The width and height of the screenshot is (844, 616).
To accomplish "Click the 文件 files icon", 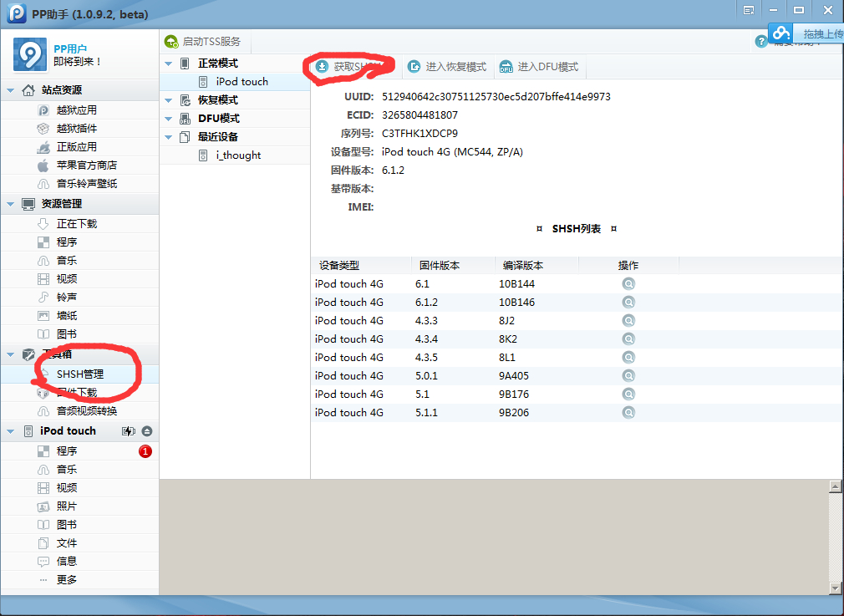I will click(43, 542).
